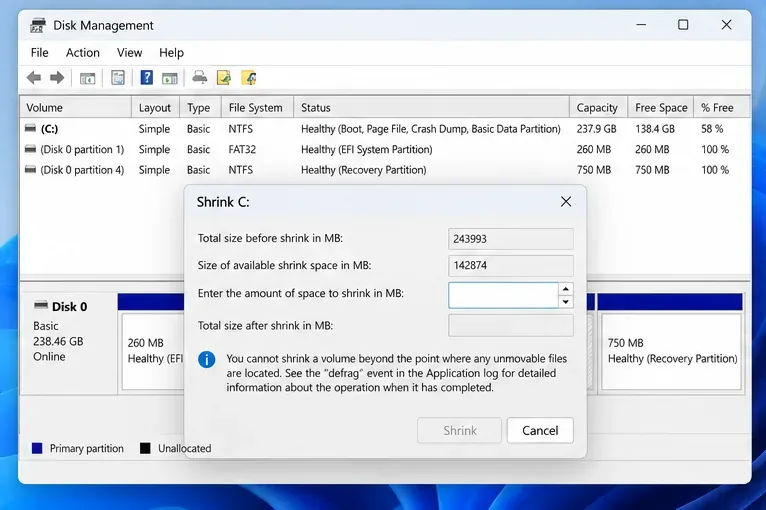Open the File menu

tap(40, 53)
